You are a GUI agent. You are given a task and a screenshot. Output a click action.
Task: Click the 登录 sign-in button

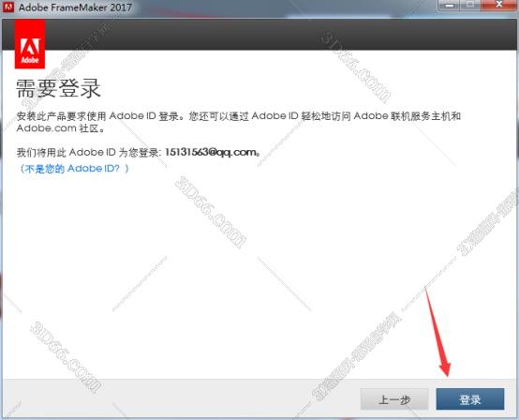click(x=470, y=399)
